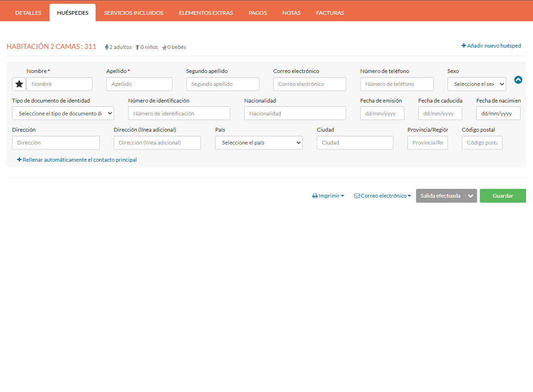Go to the Pagos tab

coord(257,13)
